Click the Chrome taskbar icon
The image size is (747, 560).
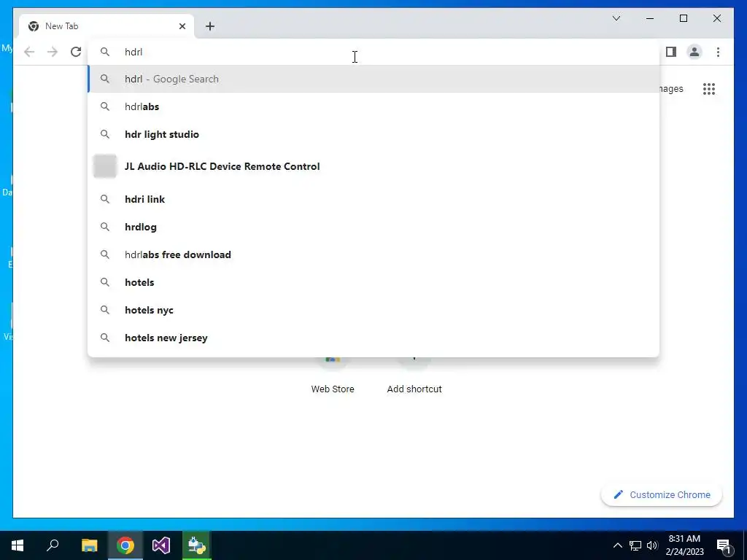tap(125, 545)
